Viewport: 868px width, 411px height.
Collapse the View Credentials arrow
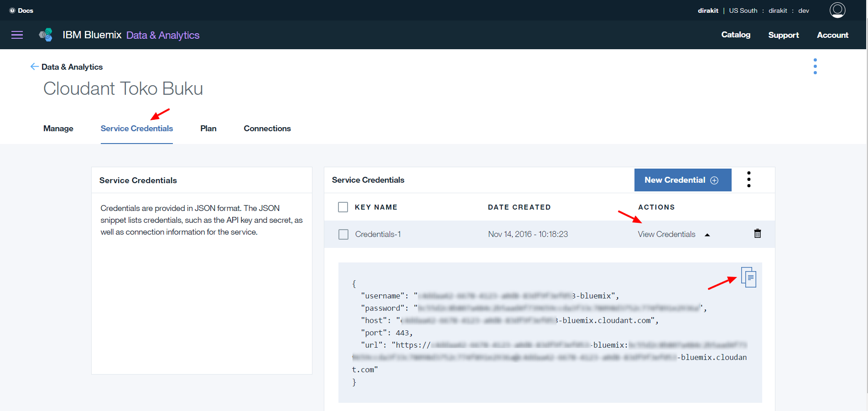707,235
